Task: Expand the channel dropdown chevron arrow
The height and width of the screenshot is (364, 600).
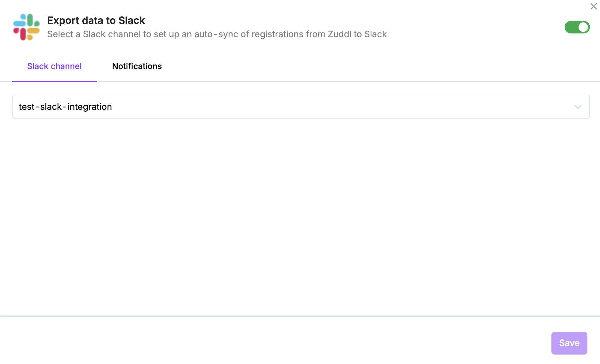Action: coord(578,107)
